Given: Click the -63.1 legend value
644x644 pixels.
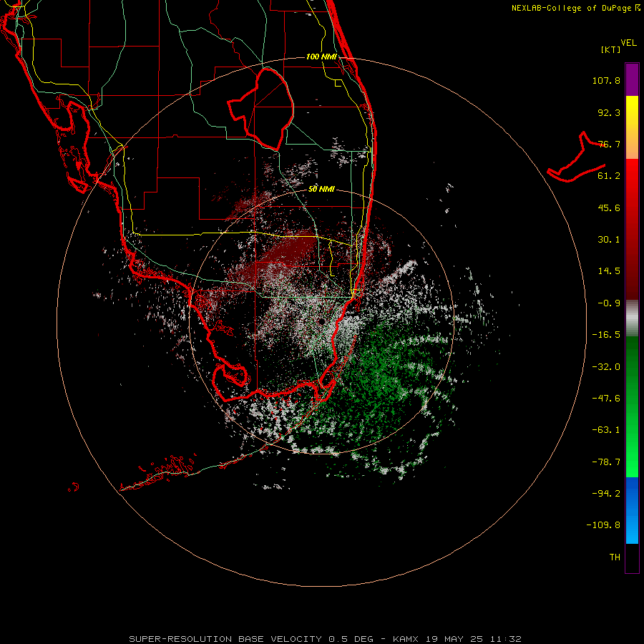Looking at the screenshot, I should coord(606,430).
